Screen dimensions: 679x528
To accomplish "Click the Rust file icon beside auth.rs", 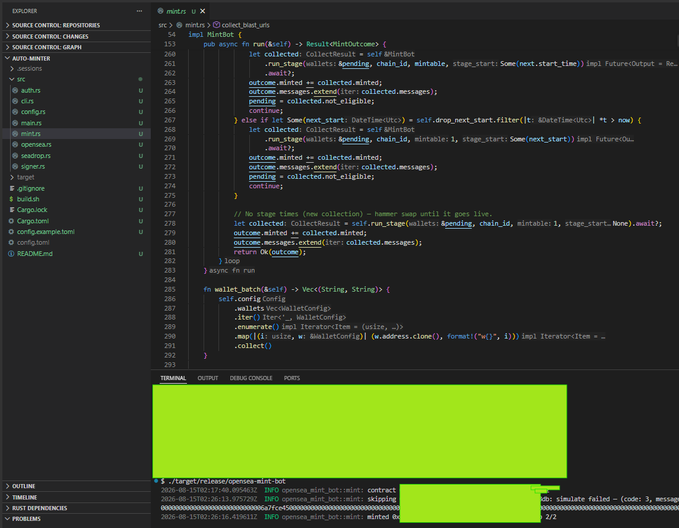I will (x=15, y=91).
